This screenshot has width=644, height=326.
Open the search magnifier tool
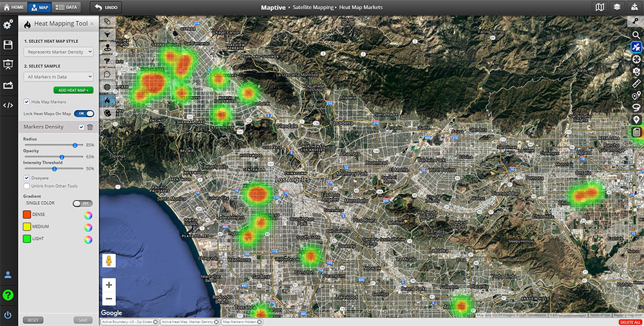click(636, 35)
